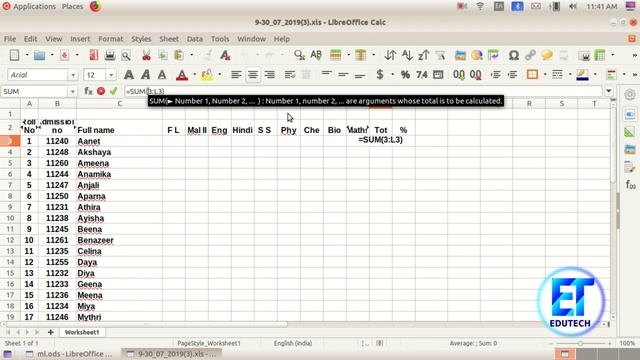Insert a chart using pie icon
The width and height of the screenshot is (640, 360).
click(x=477, y=55)
